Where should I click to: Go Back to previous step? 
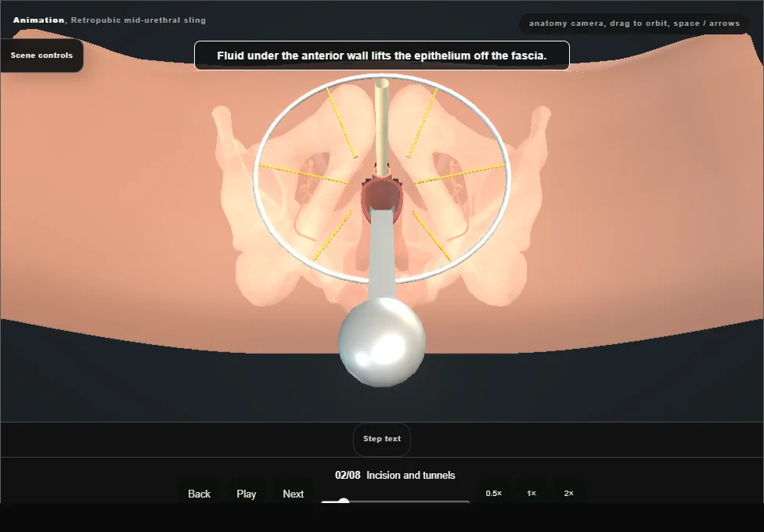pyautogui.click(x=200, y=494)
